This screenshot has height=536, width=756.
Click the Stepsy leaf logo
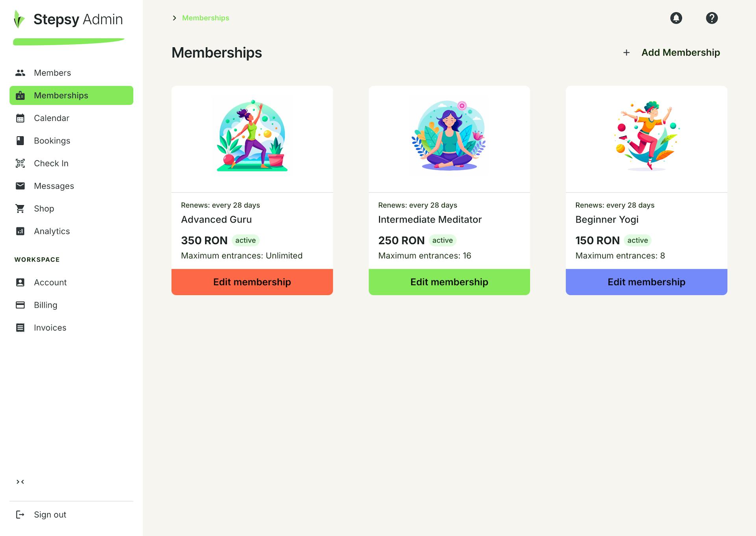coord(19,19)
